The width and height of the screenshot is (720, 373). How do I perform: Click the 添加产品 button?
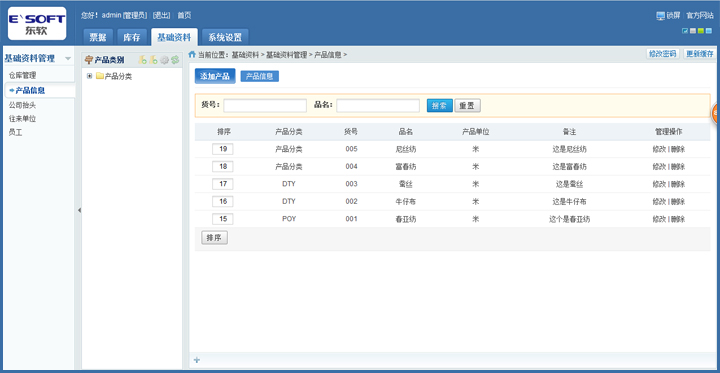click(215, 76)
